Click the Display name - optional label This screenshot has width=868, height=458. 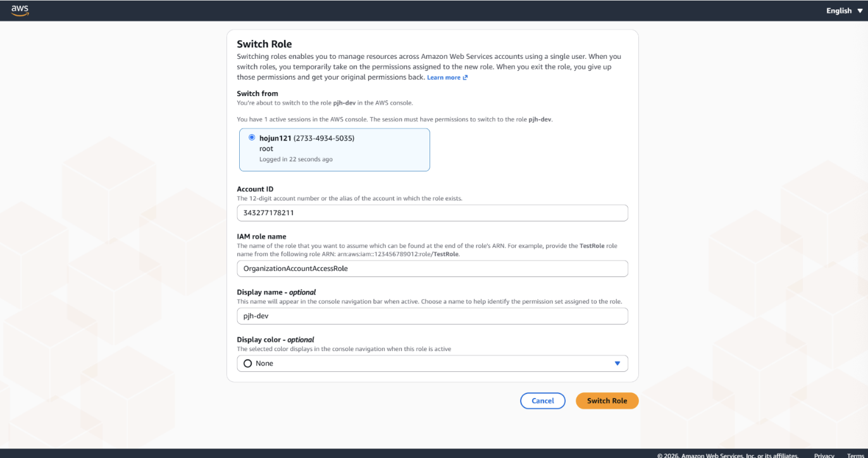click(x=276, y=292)
